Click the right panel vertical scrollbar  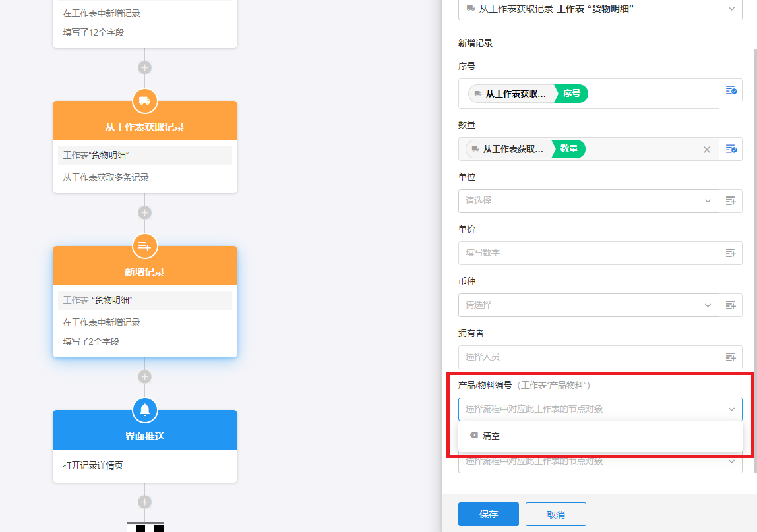click(754, 260)
